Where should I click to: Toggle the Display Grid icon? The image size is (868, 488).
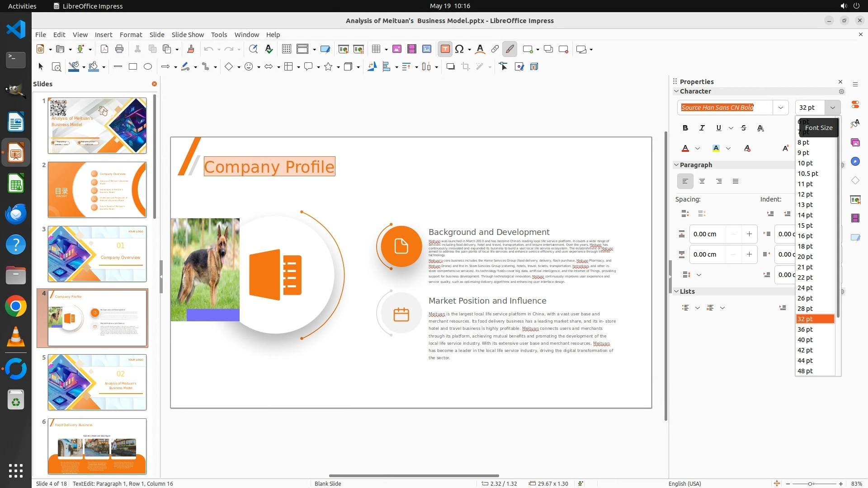286,49
